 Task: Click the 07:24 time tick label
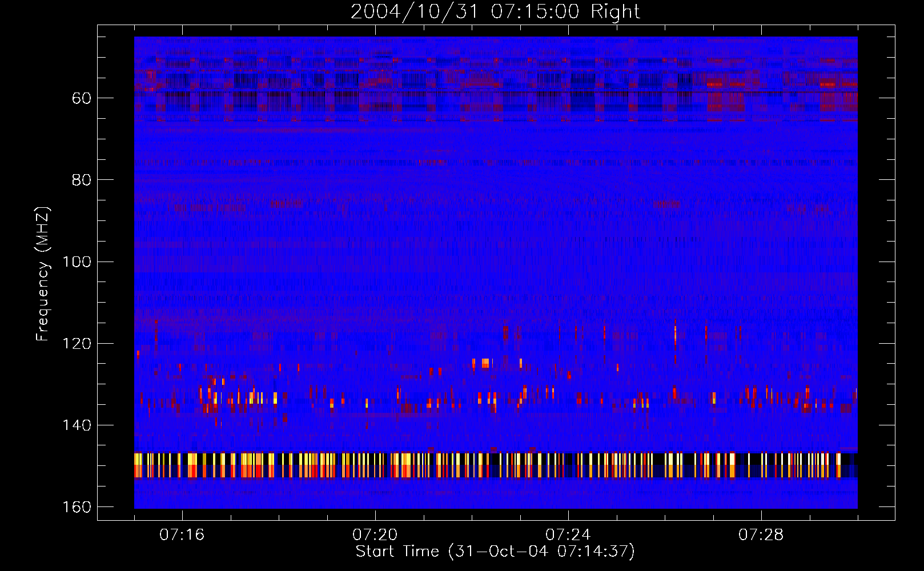568,535
